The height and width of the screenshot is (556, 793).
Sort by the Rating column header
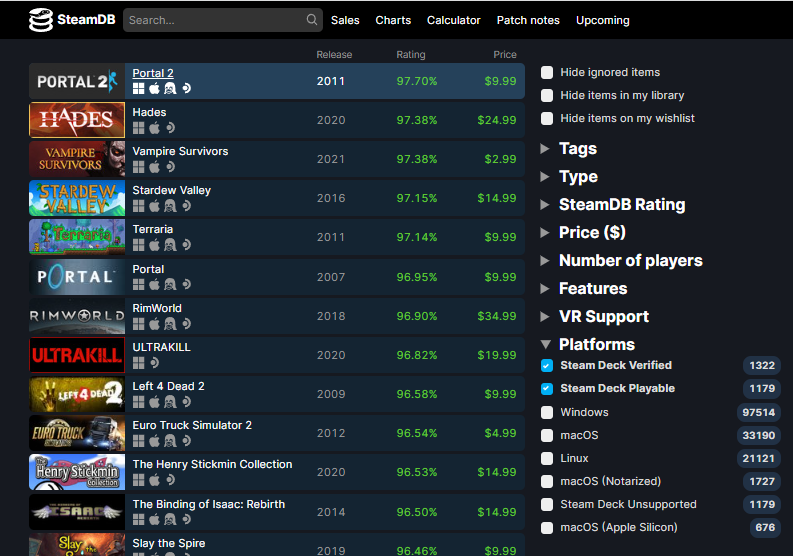click(411, 55)
